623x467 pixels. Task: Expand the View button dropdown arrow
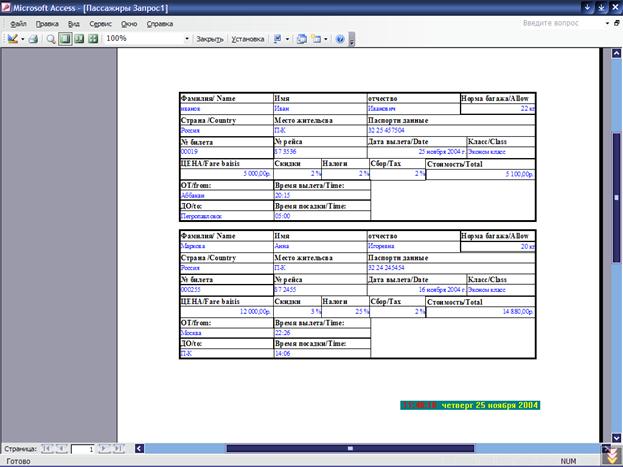(22, 39)
